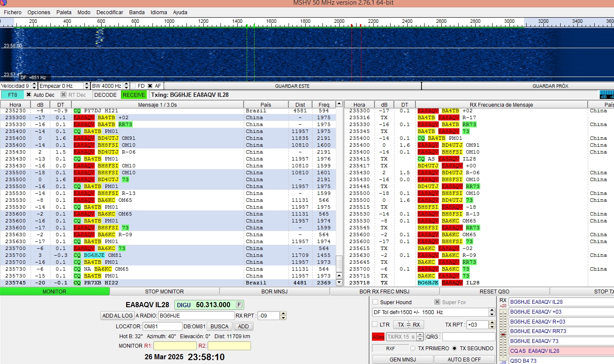The height and width of the screenshot is (364, 614).
Task: Increase the Velocidad 9 spinner value
Action: point(34,84)
